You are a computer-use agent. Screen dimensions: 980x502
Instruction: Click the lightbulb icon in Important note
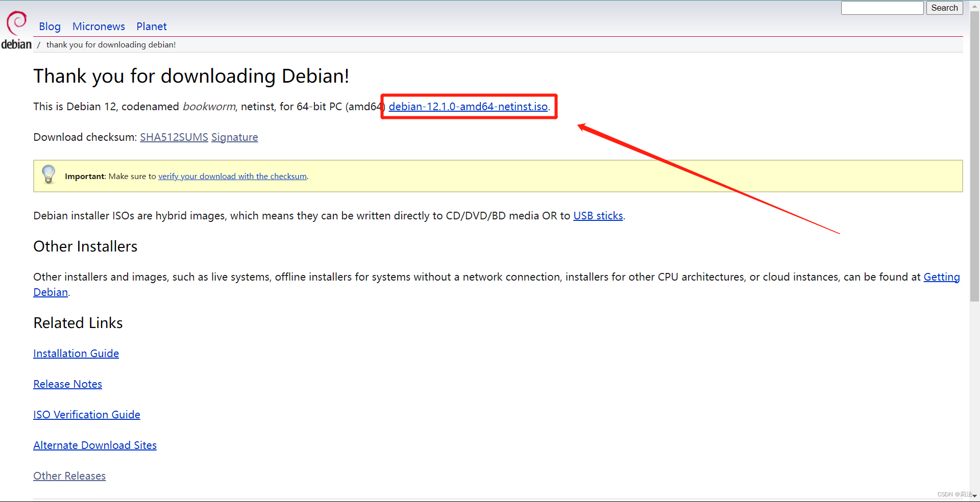pyautogui.click(x=48, y=174)
